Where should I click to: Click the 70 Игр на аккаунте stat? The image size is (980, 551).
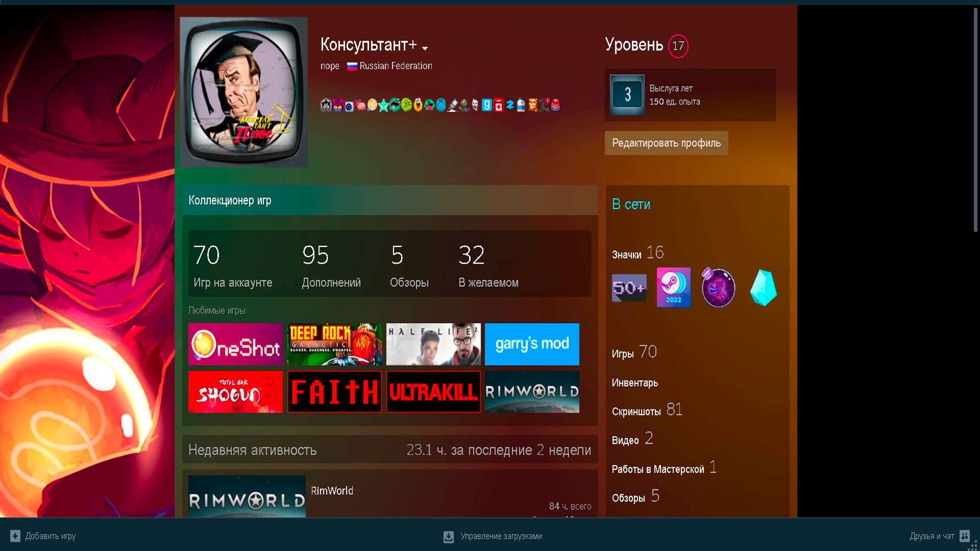[x=233, y=266]
